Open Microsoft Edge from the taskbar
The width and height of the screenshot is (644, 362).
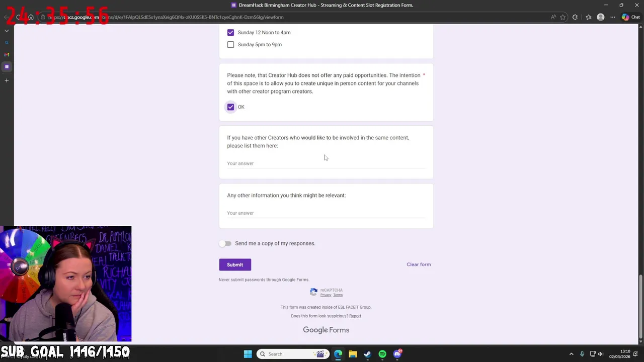coord(338,354)
